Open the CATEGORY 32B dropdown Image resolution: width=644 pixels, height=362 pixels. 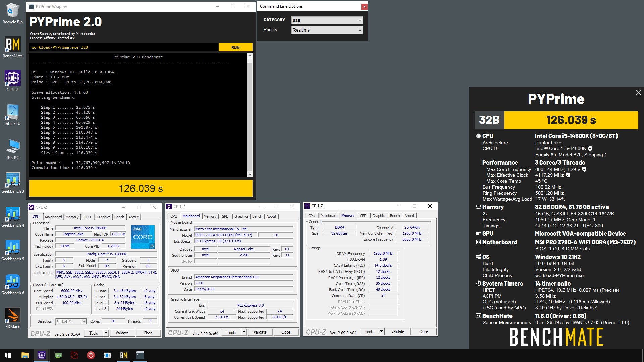[327, 20]
